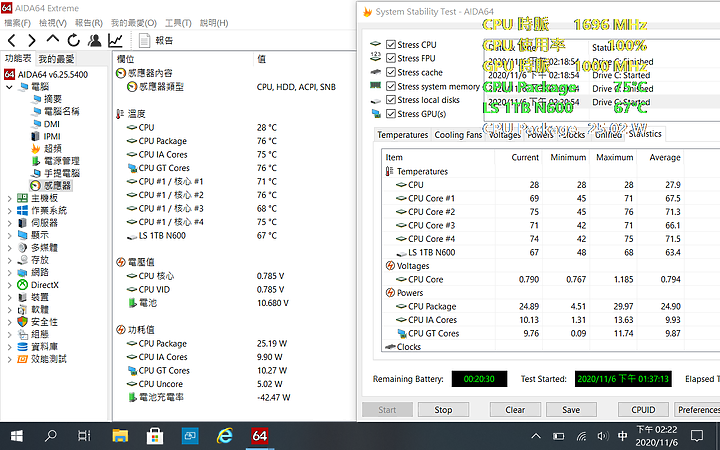720x450 pixels.
Task: Select the IPMI tree item
Action: 52,136
